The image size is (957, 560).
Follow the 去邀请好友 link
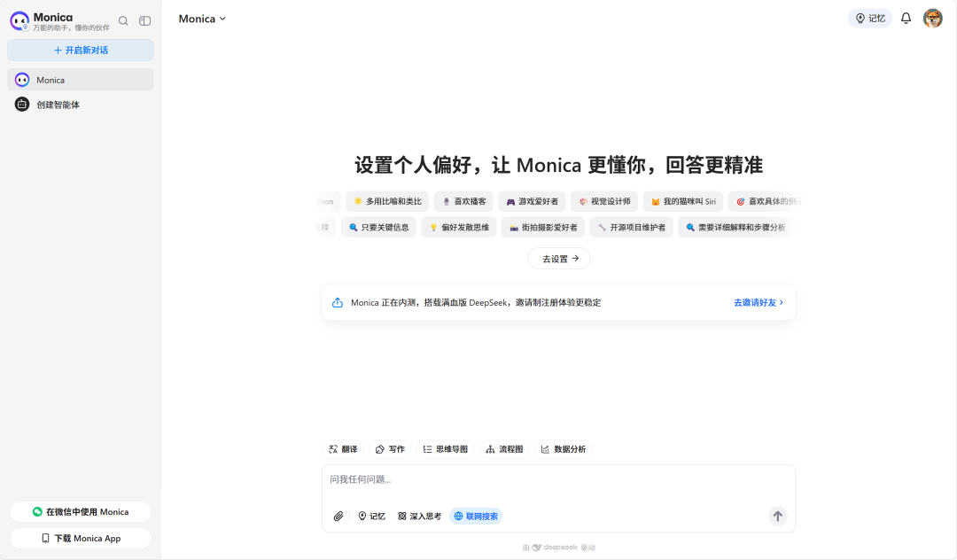[758, 302]
